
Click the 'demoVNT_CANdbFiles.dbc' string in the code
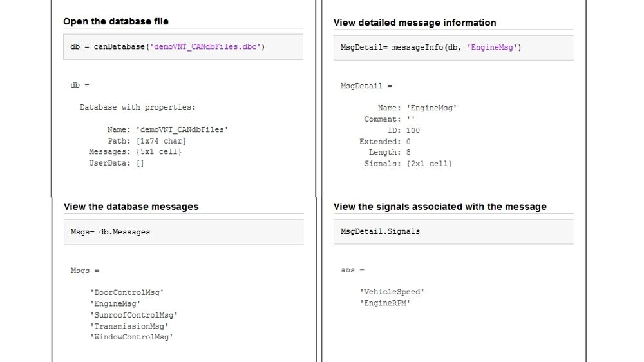coord(206,47)
